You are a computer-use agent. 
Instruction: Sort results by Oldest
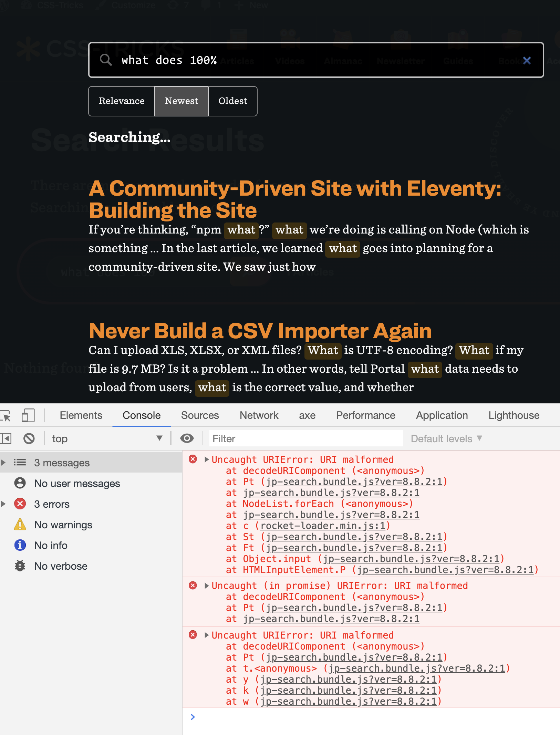pos(233,101)
